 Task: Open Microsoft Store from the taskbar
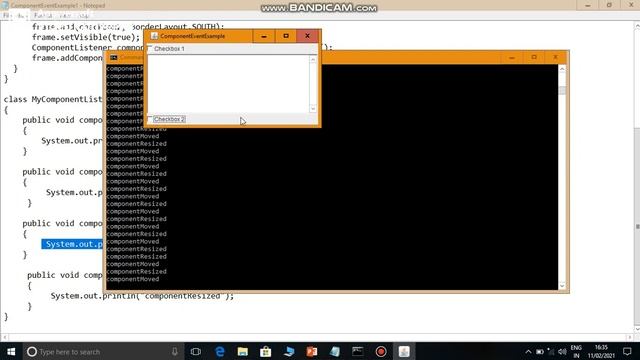(266, 351)
